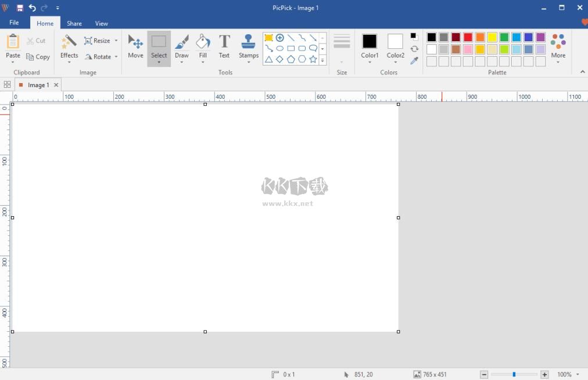Swap Color1 and Color2

pos(414,49)
